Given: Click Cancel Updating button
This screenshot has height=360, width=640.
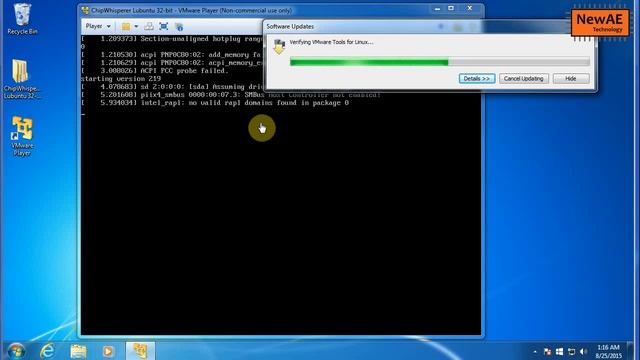Looking at the screenshot, I should [x=523, y=78].
